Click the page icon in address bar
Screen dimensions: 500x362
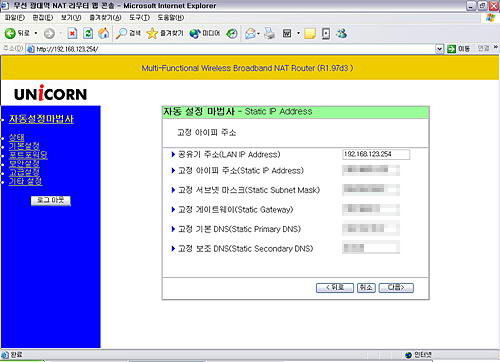click(31, 49)
